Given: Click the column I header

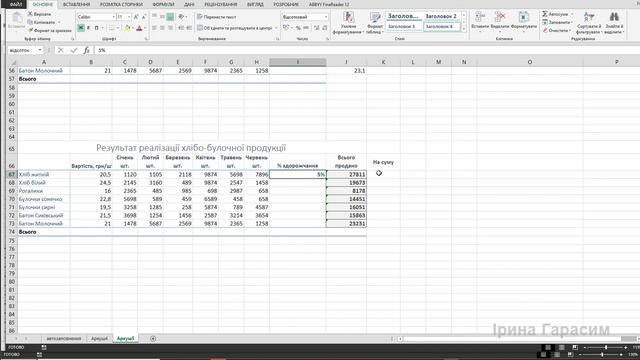Looking at the screenshot, I should [x=298, y=62].
